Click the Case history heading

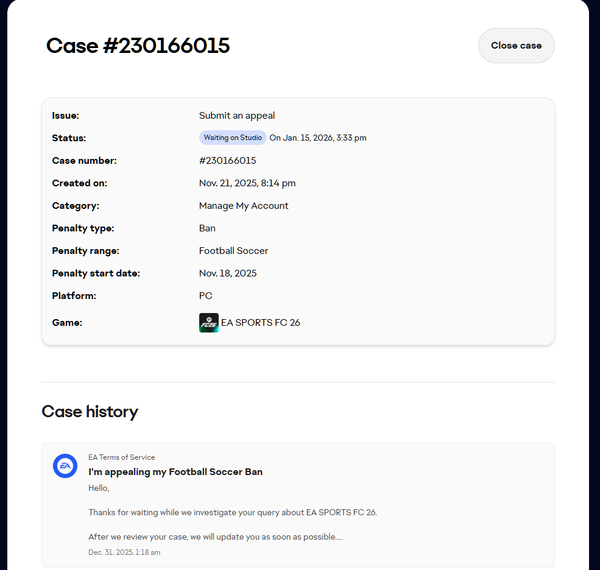90,411
